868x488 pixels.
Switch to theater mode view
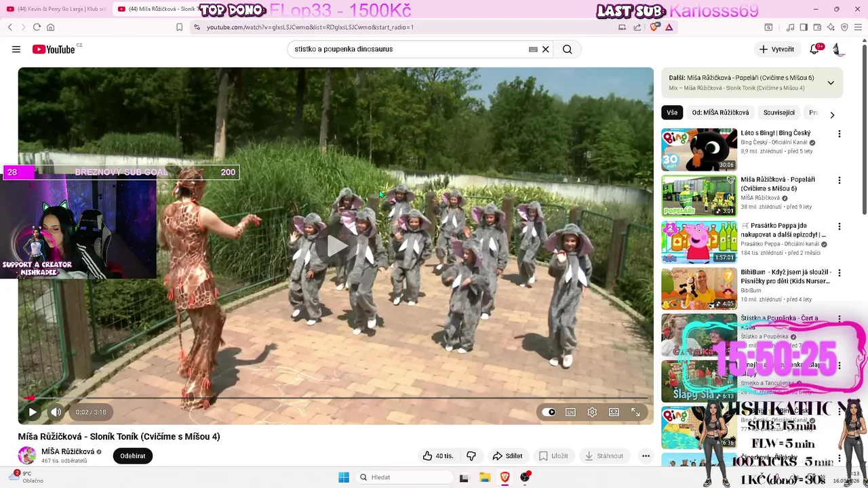[x=614, y=412]
